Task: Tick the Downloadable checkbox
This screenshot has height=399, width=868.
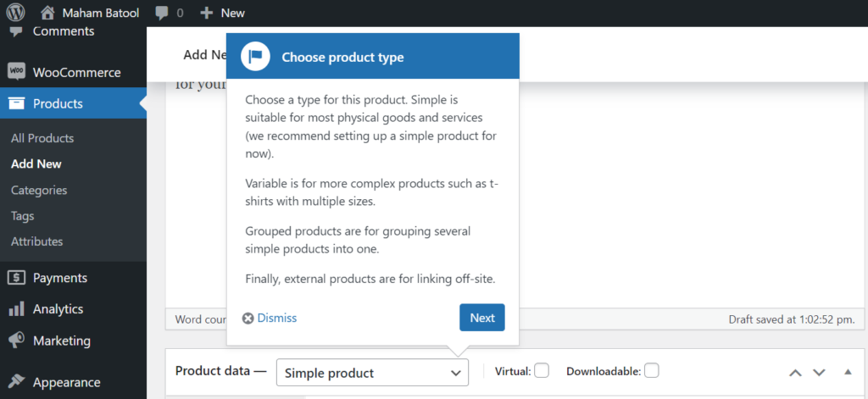Action: click(x=652, y=370)
